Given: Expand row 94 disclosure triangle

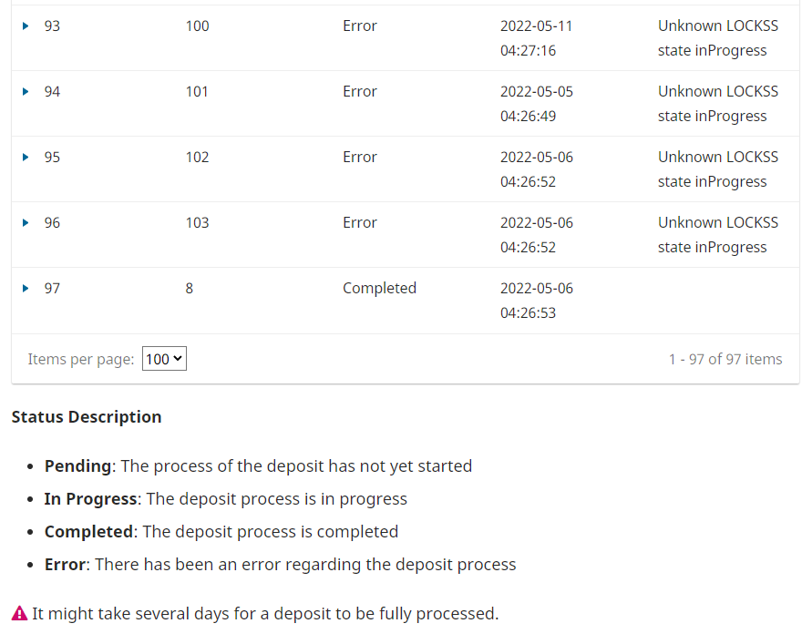Looking at the screenshot, I should pos(26,92).
